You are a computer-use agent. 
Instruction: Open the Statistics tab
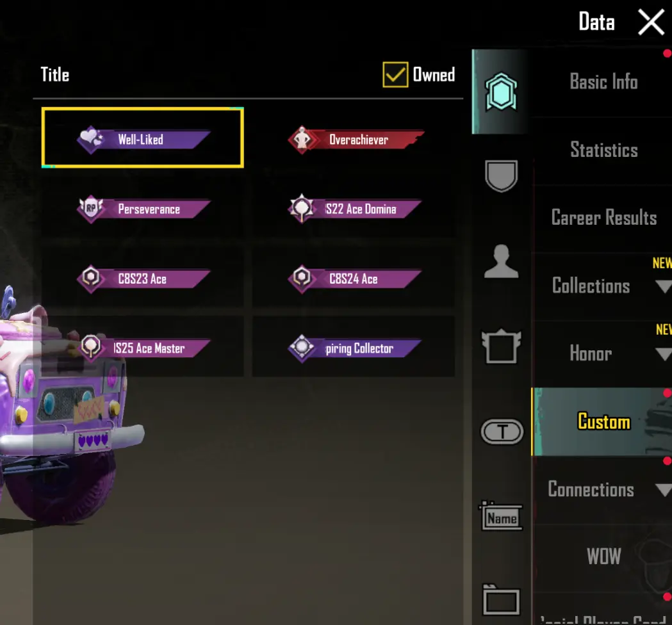click(x=603, y=150)
